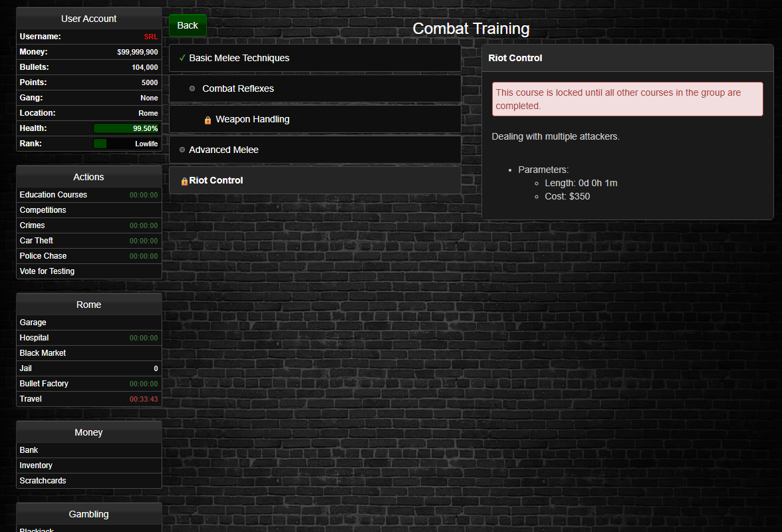The height and width of the screenshot is (532, 782).
Task: Click the lock icon beside Riot Control
Action: [x=184, y=181]
